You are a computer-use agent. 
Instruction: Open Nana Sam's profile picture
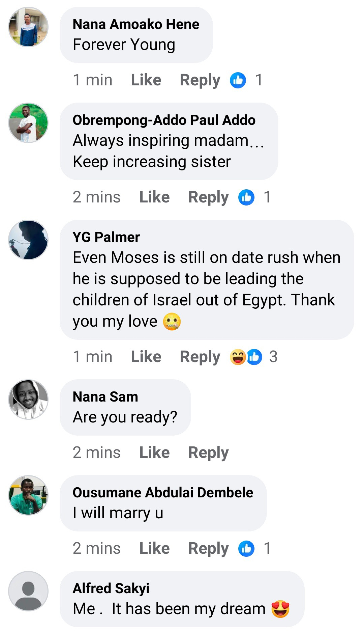point(28,400)
